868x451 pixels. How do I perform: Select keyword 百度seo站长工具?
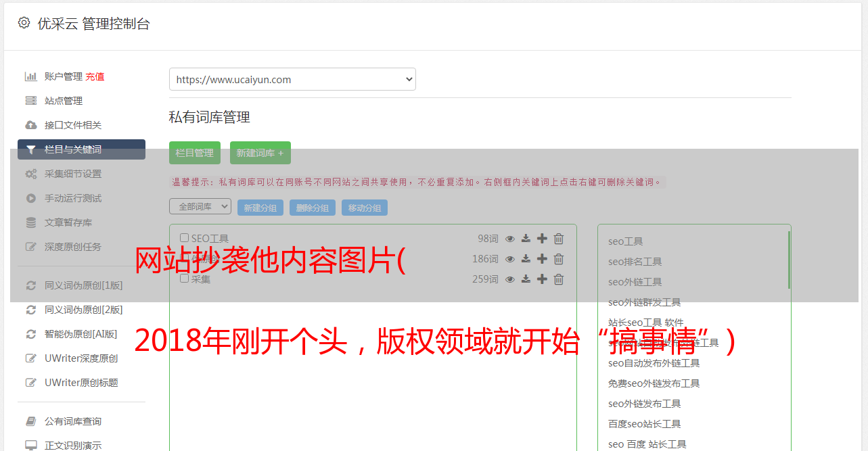pos(645,424)
